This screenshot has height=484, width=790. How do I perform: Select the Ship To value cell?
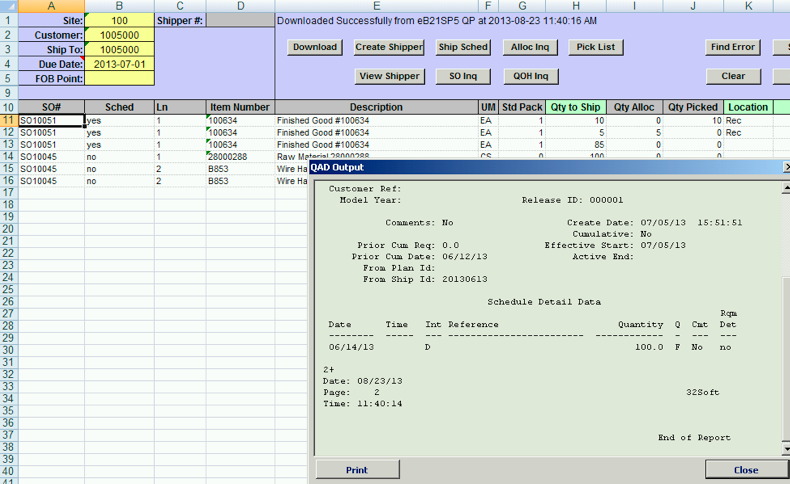point(119,50)
